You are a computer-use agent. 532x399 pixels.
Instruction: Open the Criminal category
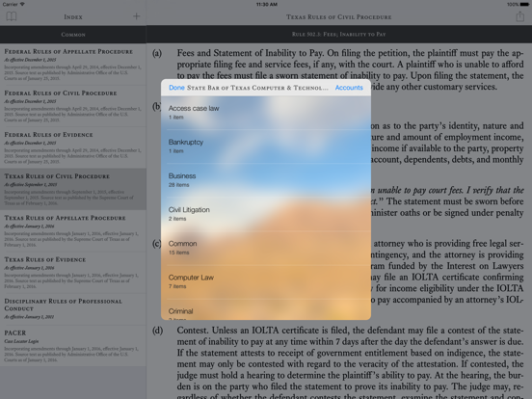[x=266, y=309]
